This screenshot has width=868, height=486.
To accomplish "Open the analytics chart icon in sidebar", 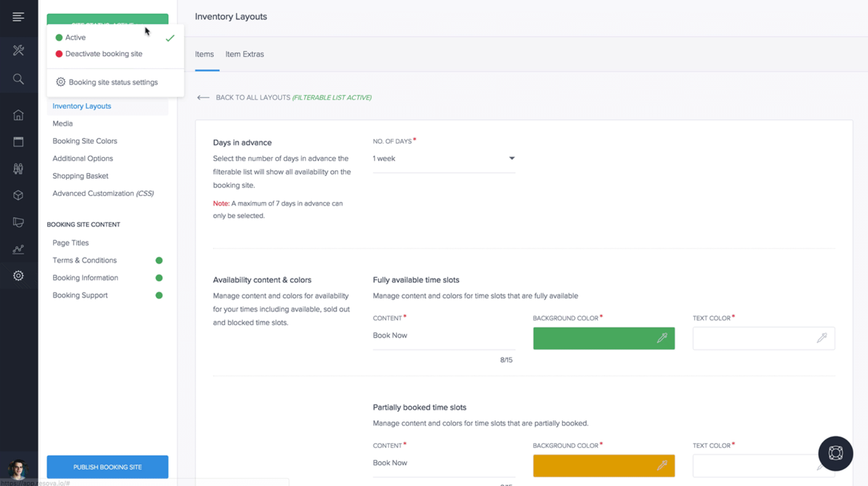I will (x=18, y=249).
